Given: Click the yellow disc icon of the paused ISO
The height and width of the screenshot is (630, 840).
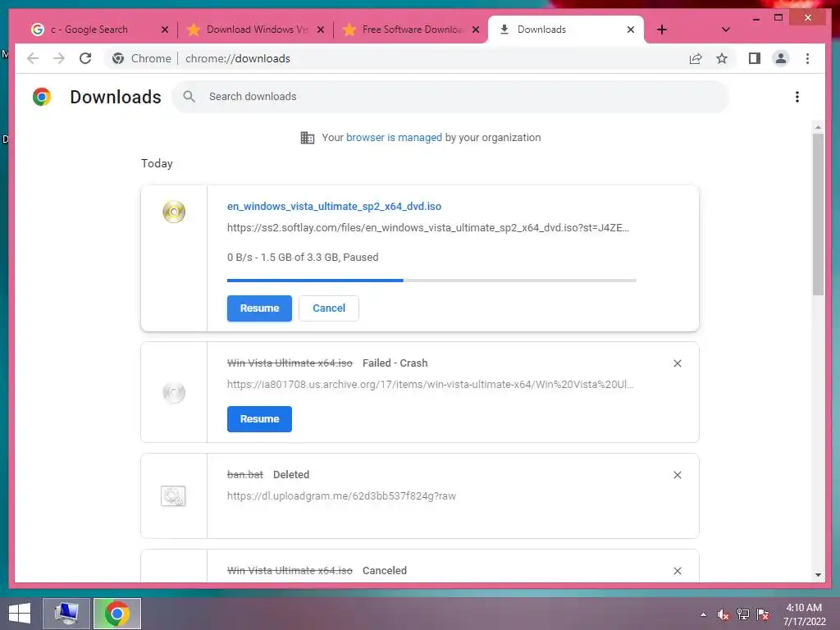Looking at the screenshot, I should [174, 212].
